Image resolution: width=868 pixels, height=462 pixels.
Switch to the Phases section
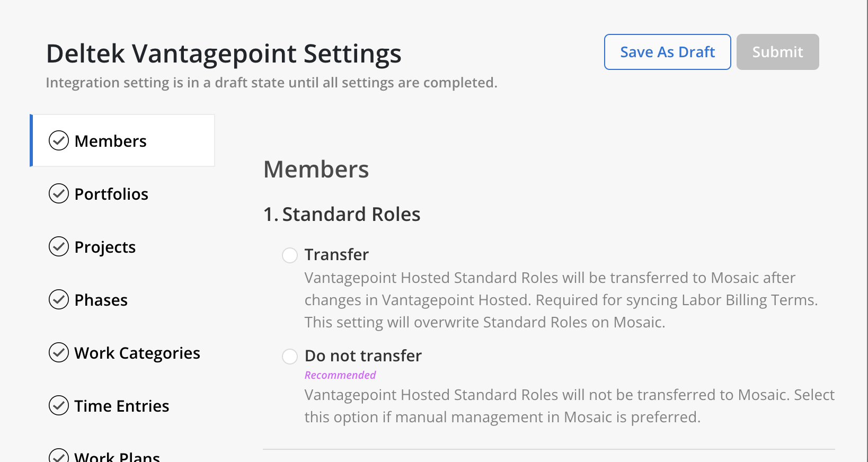pyautogui.click(x=122, y=300)
